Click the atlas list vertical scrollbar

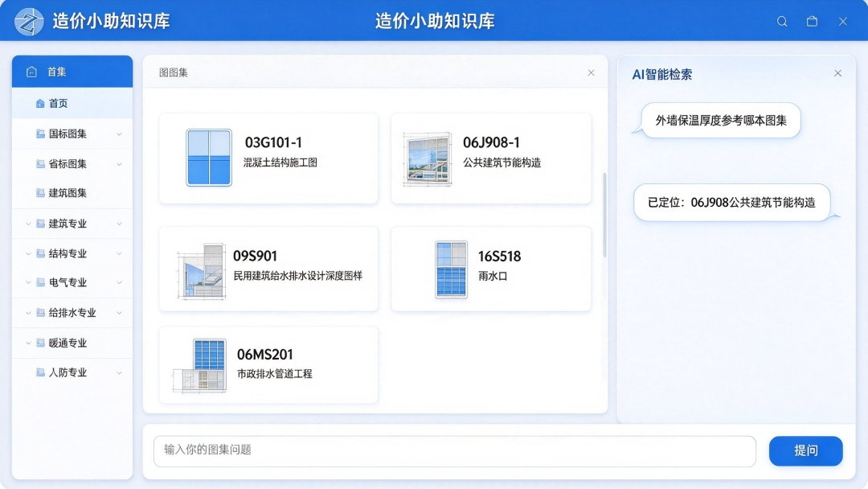click(604, 215)
